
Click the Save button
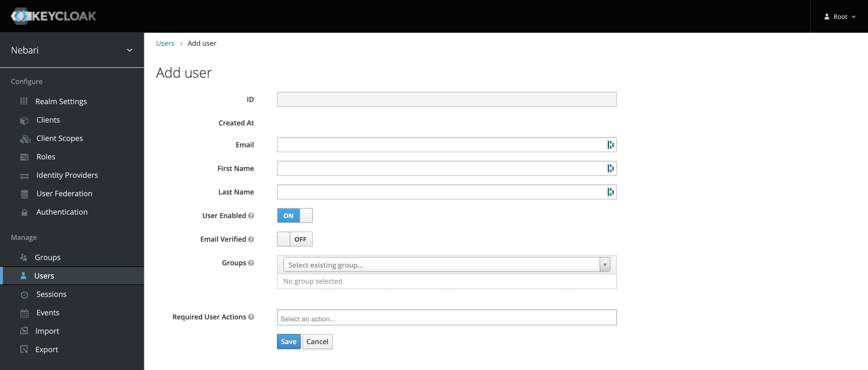click(x=288, y=341)
